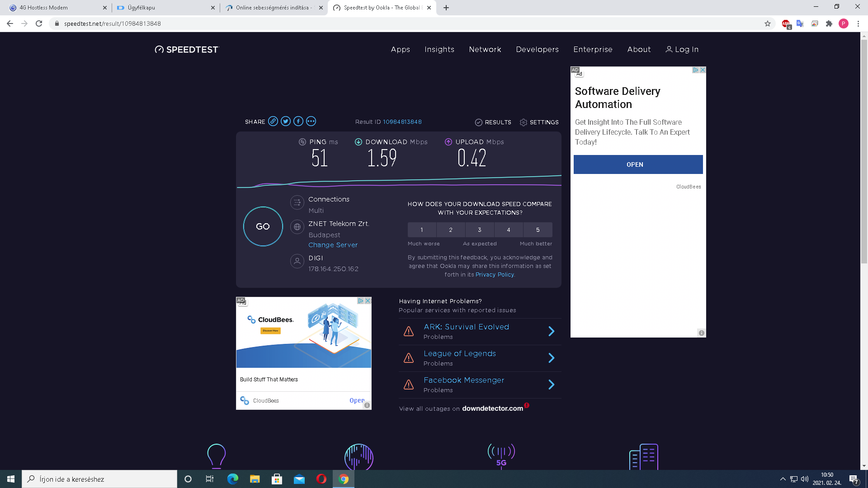Share result on Twitter icon
Image resolution: width=868 pixels, height=488 pixels.
click(286, 121)
